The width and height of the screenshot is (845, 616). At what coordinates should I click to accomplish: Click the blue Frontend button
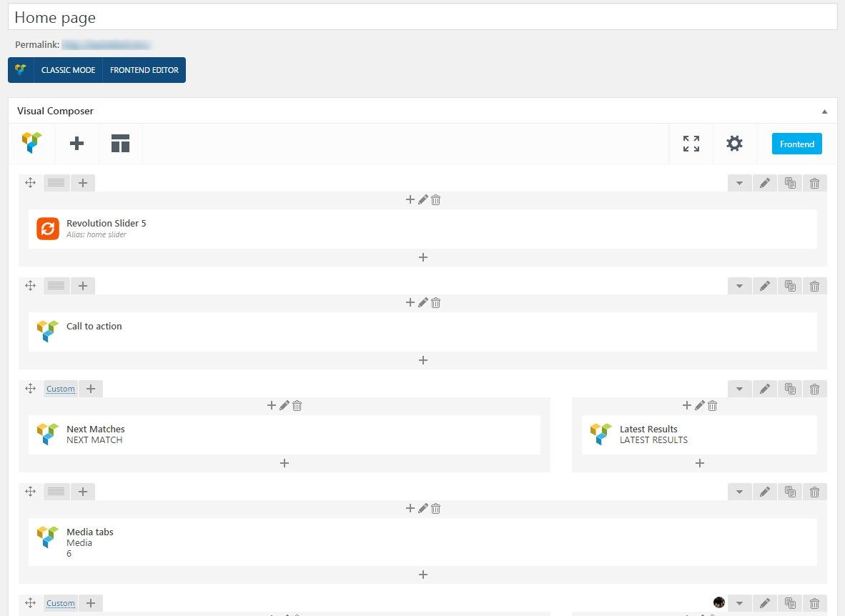point(796,144)
